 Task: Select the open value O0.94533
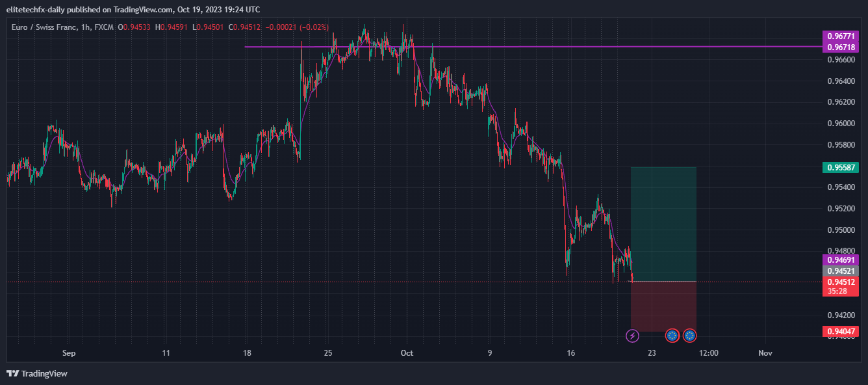(x=134, y=27)
